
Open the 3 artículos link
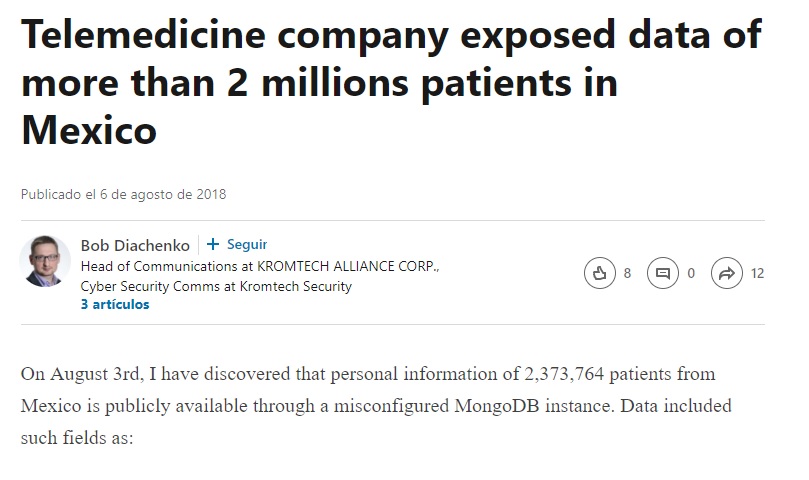[115, 305]
